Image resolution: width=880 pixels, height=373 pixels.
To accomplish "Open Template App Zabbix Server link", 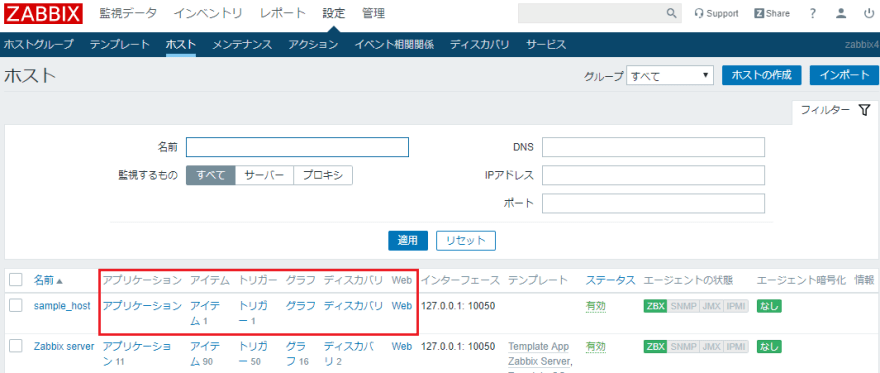I will tap(540, 353).
